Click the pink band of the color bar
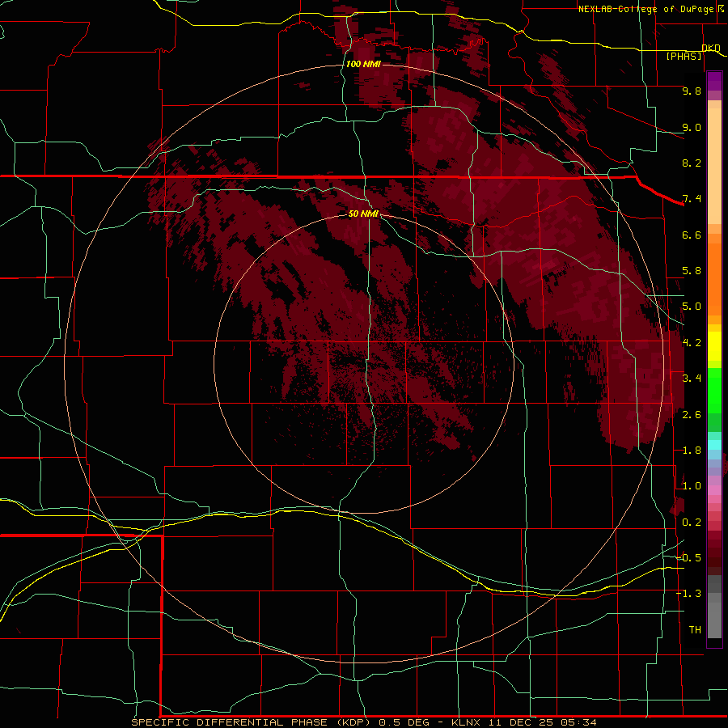Viewport: 728px width, 728px height. coord(714,490)
